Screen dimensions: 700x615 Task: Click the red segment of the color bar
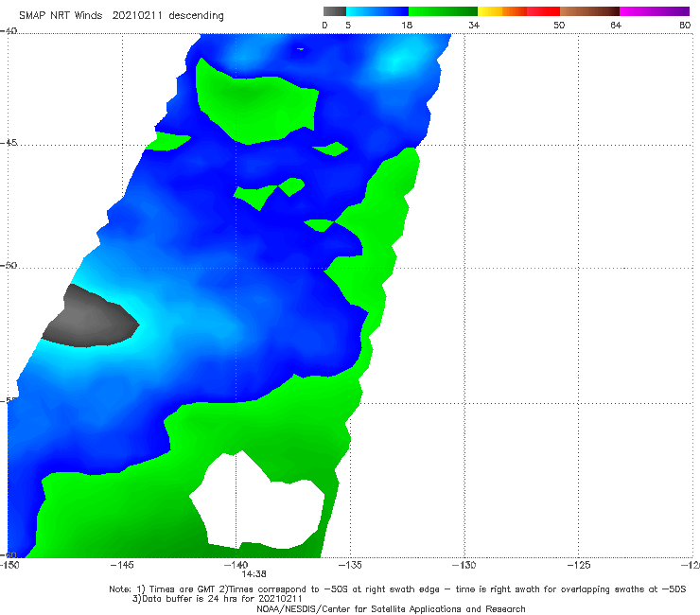pos(543,11)
